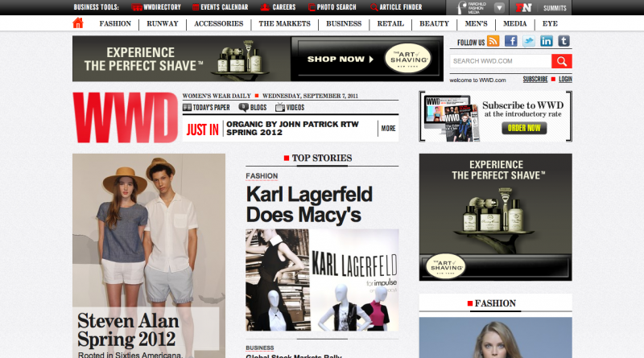
Task: Click Shop Now in the shaving banner
Action: pyautogui.click(x=341, y=59)
